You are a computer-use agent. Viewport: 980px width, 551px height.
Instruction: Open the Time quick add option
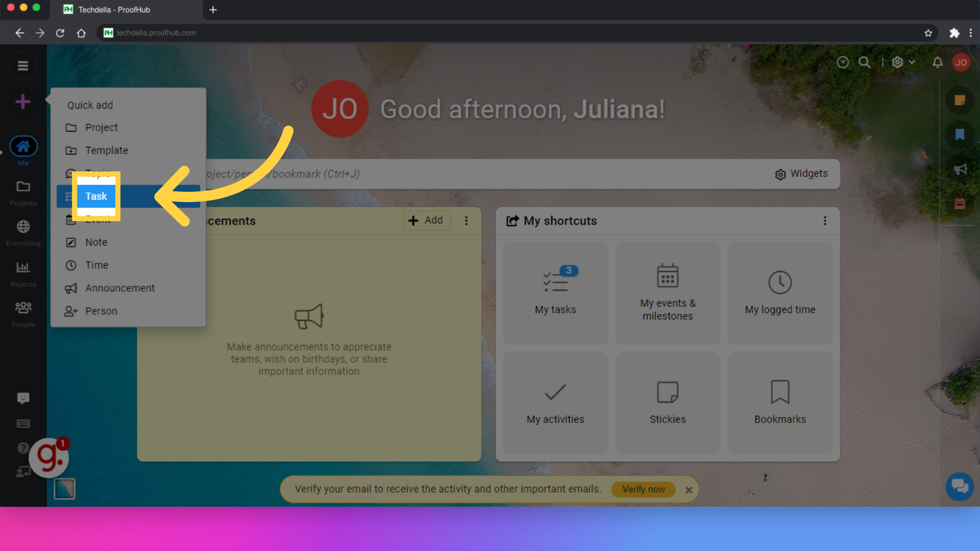[x=96, y=264]
